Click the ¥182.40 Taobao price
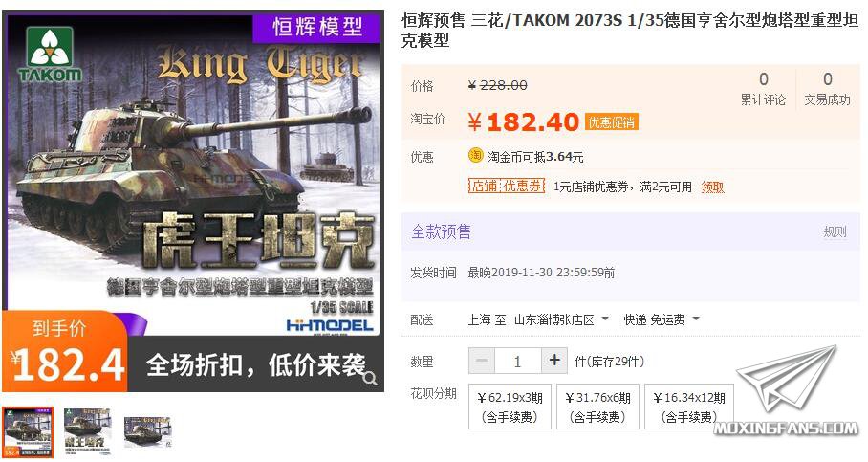This screenshot has width=868, height=462. click(524, 121)
